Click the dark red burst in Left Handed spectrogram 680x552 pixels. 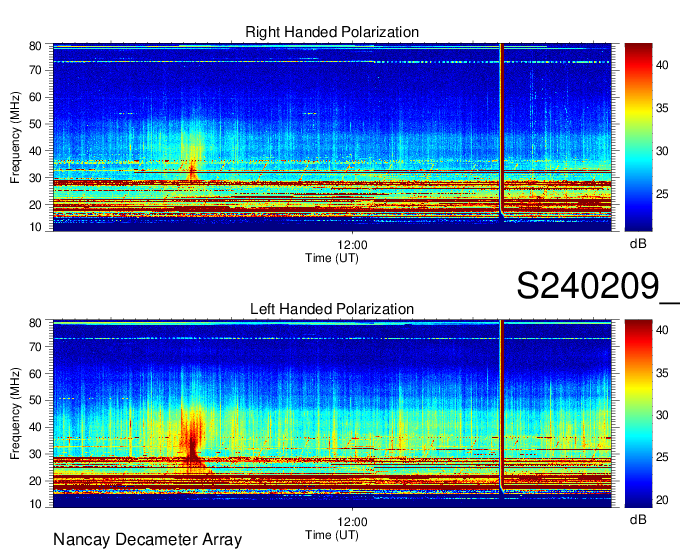click(192, 440)
